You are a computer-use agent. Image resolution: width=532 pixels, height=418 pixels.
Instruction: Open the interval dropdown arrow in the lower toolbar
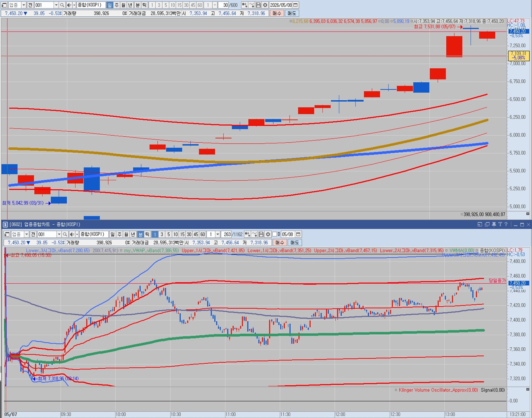click(x=218, y=234)
